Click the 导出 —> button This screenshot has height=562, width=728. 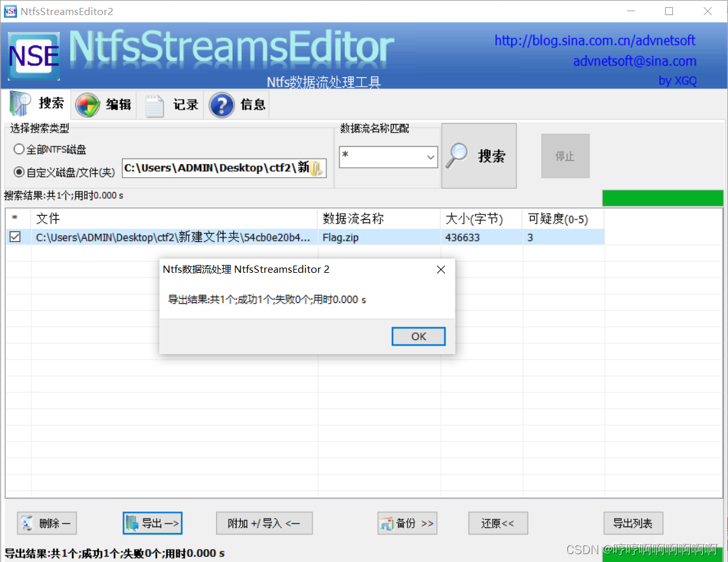click(152, 523)
